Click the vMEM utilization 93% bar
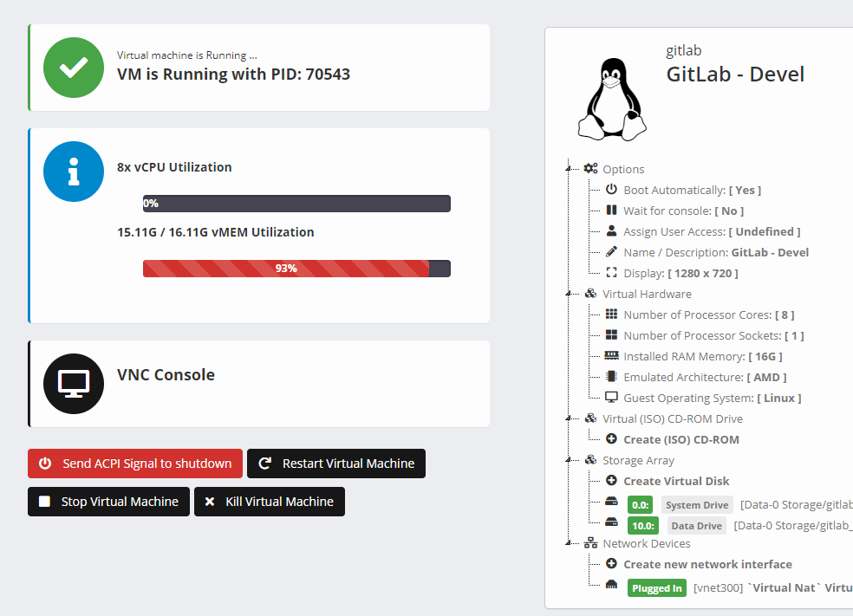 point(296,269)
